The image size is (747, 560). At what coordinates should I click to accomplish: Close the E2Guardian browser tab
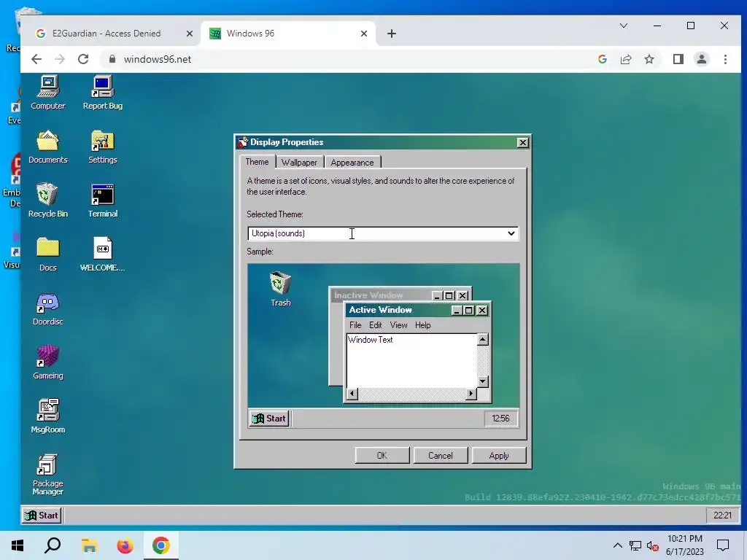[189, 34]
